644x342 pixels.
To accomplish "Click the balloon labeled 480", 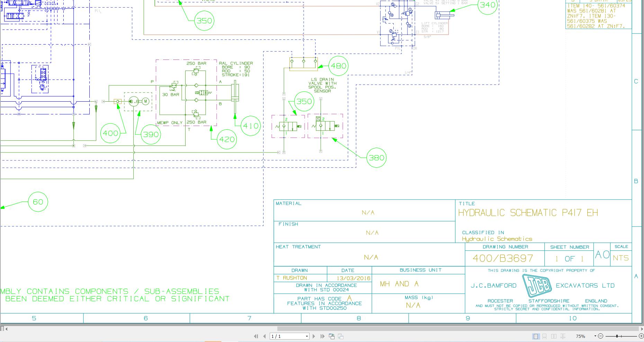I will point(338,66).
